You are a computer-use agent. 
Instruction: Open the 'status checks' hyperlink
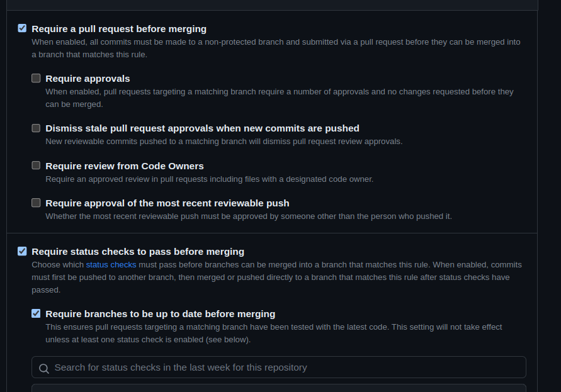pyautogui.click(x=111, y=265)
